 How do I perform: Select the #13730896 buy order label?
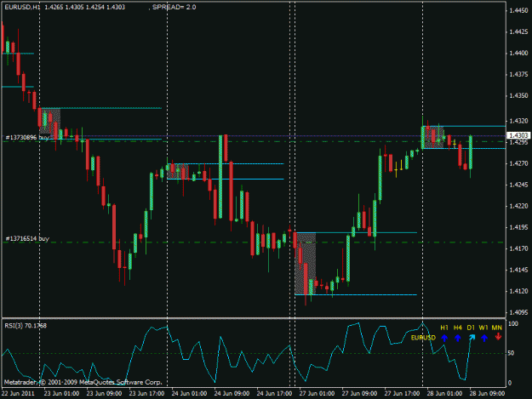27,137
